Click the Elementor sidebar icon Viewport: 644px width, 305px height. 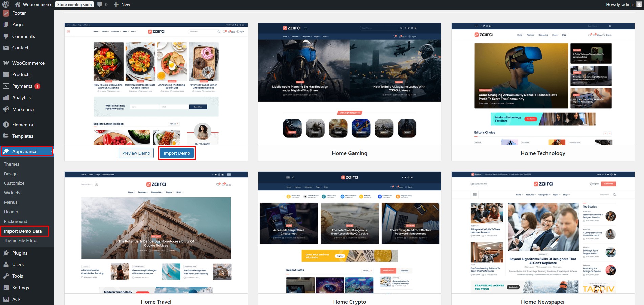pyautogui.click(x=6, y=125)
